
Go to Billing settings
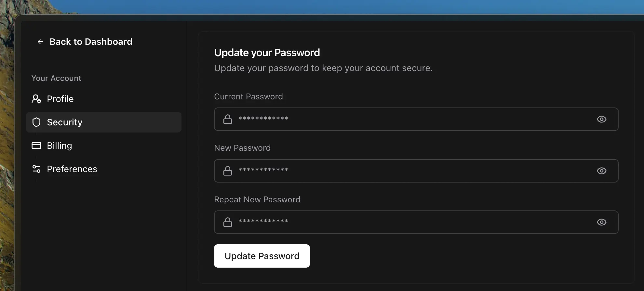click(60, 145)
